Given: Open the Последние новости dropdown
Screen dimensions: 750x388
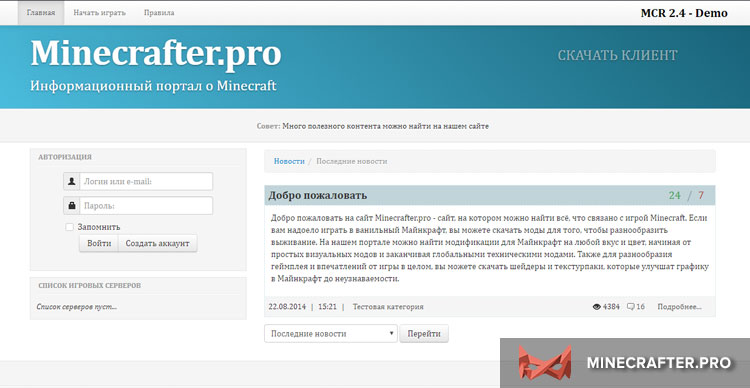Looking at the screenshot, I should (x=331, y=333).
